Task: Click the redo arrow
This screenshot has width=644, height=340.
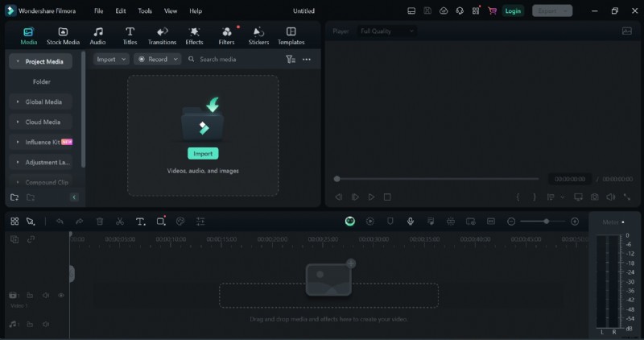Action: pyautogui.click(x=79, y=222)
